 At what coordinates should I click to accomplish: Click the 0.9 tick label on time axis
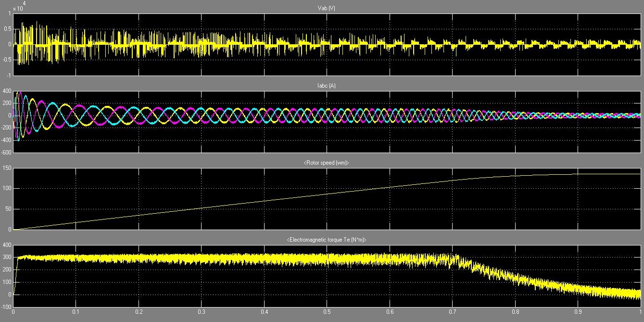click(578, 312)
